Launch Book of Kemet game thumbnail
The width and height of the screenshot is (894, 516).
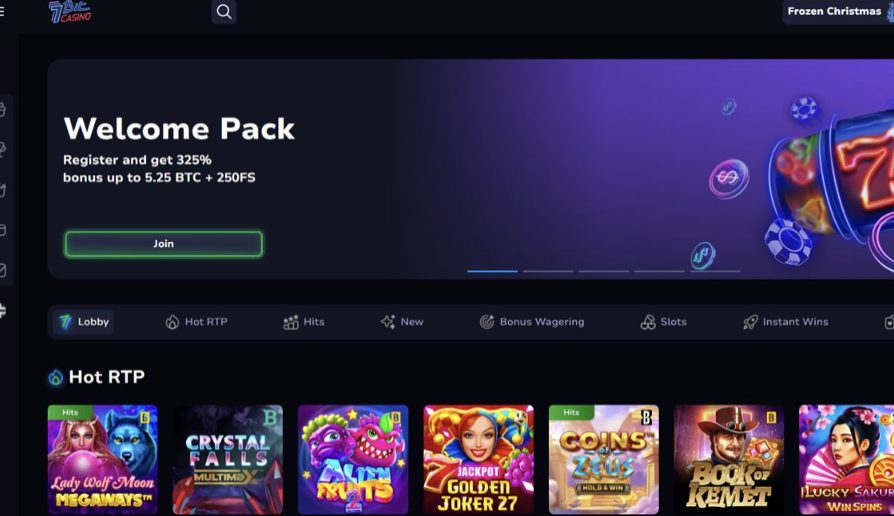pyautogui.click(x=729, y=460)
